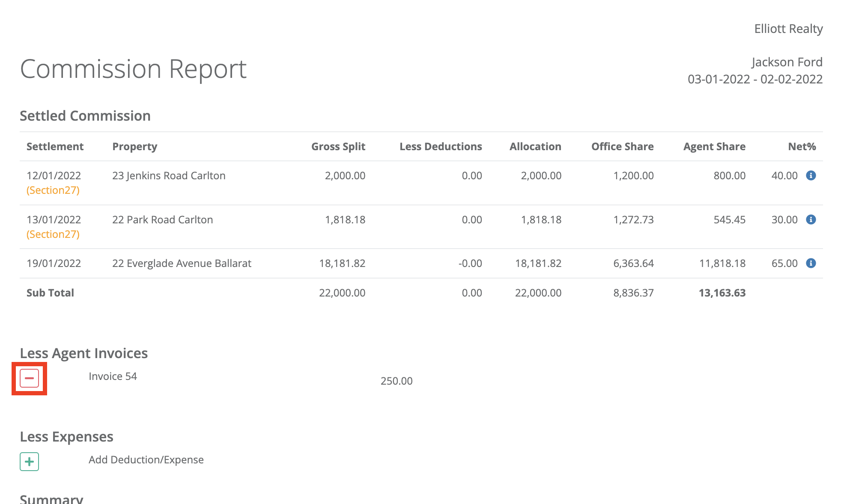Click net percentage 40.00

point(784,175)
